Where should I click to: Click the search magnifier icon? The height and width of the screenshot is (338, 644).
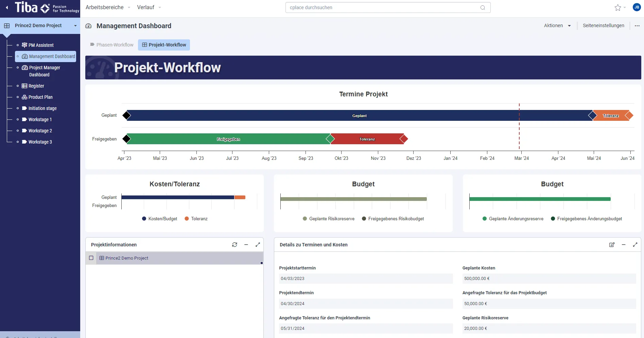482,7
